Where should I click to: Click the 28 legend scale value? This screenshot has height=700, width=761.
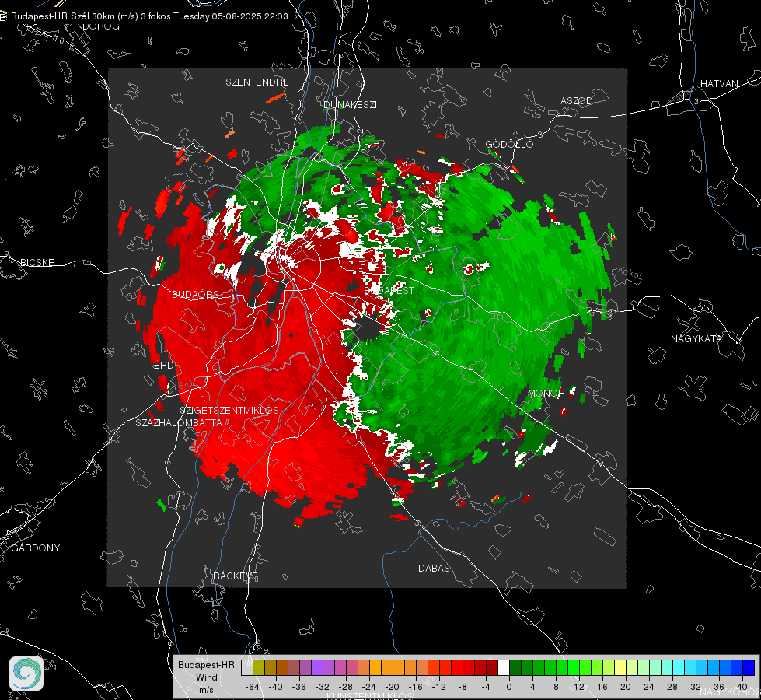[672, 687]
